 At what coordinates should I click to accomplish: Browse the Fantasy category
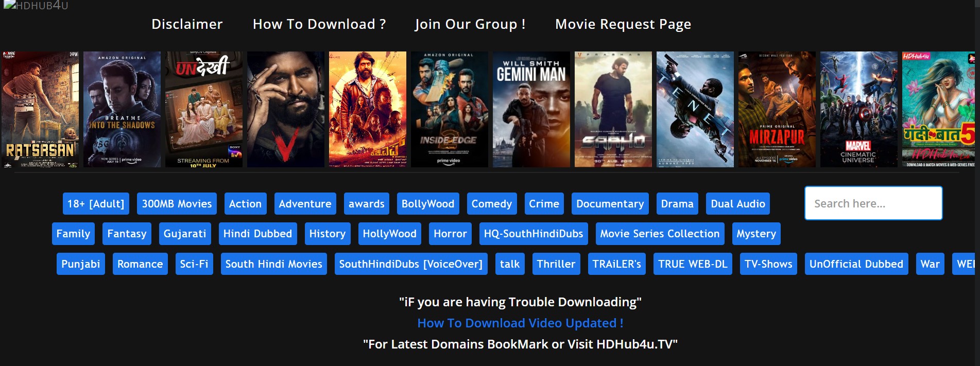tap(127, 234)
